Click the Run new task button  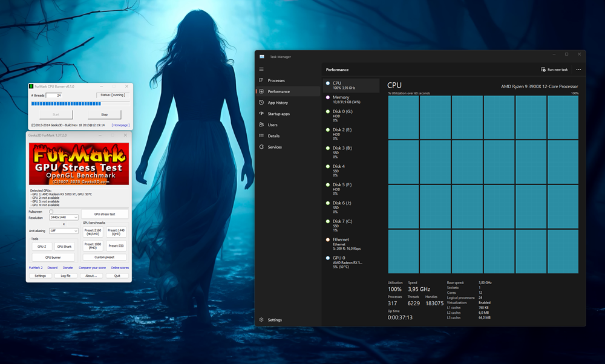pyautogui.click(x=554, y=70)
